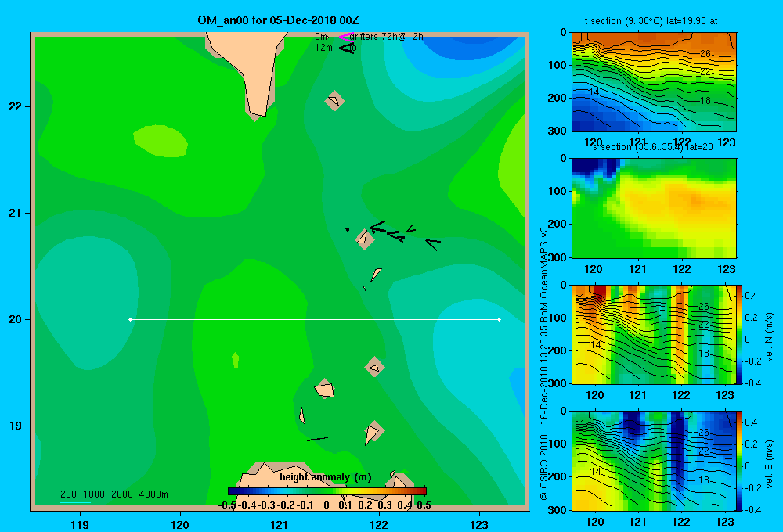Click longitude tick label 121 on main map
The width and height of the screenshot is (783, 532).
click(280, 524)
